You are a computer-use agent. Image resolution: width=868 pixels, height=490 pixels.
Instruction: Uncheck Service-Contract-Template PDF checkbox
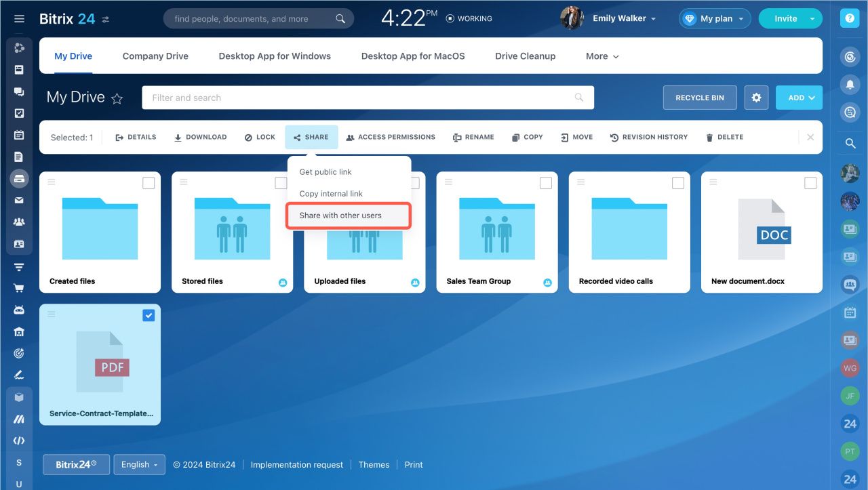(x=149, y=315)
